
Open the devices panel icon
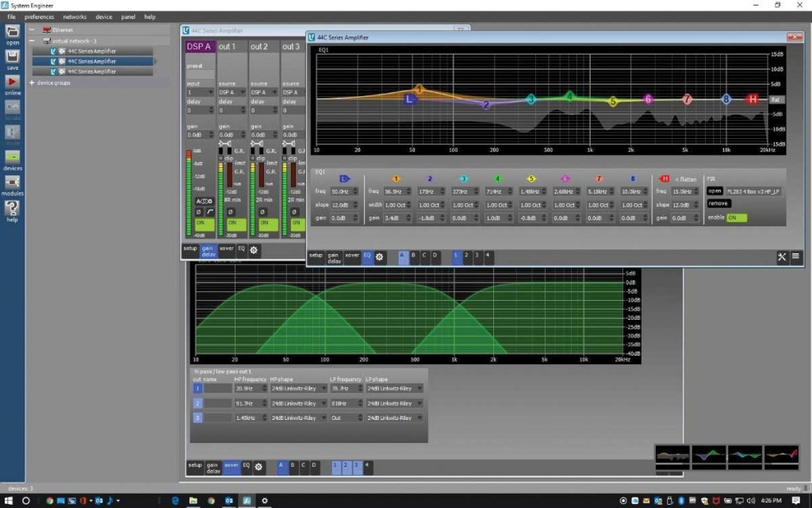13,157
